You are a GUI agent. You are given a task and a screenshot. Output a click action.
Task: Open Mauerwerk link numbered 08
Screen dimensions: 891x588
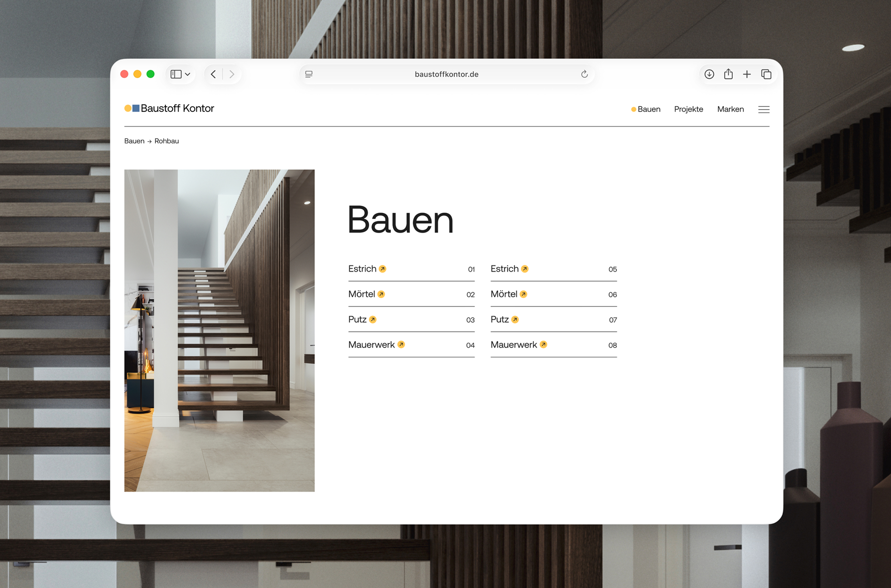coord(514,344)
